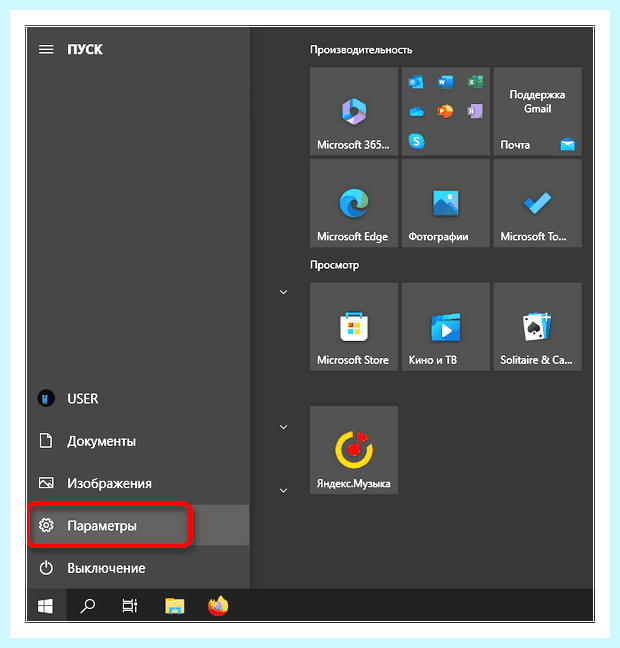
Task: Open Word in the Office folder tile
Action: tap(446, 82)
